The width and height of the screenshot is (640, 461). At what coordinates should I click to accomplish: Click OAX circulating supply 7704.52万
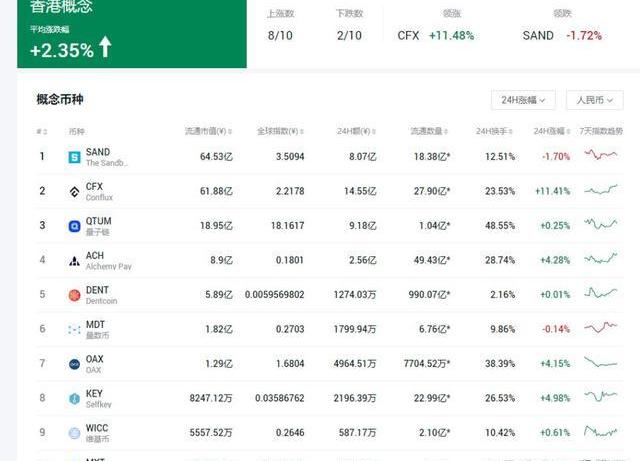[x=427, y=364]
